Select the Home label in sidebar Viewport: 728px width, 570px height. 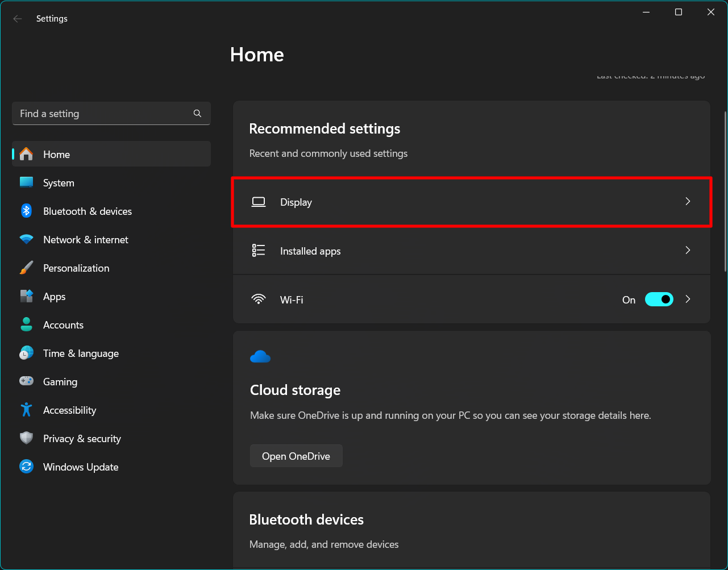click(x=56, y=155)
